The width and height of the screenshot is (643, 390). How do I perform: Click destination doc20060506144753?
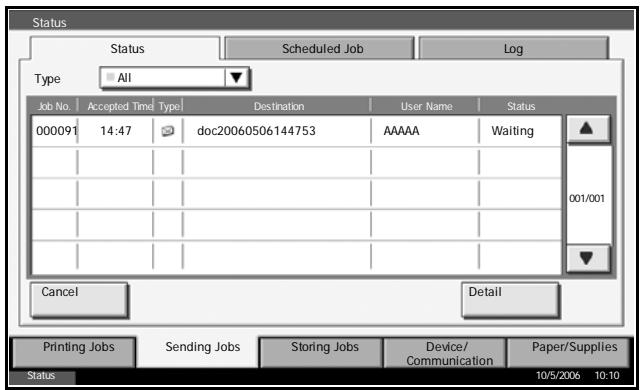coord(256,131)
